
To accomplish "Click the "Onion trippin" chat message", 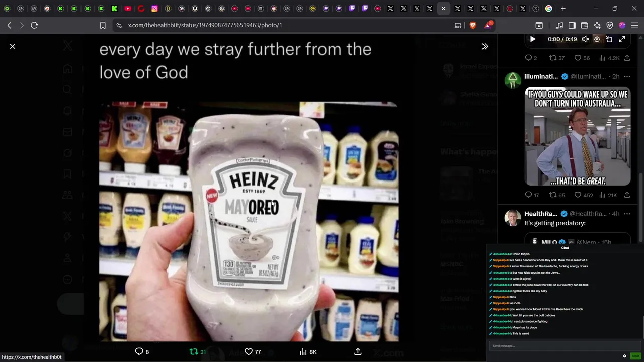I will (521, 254).
